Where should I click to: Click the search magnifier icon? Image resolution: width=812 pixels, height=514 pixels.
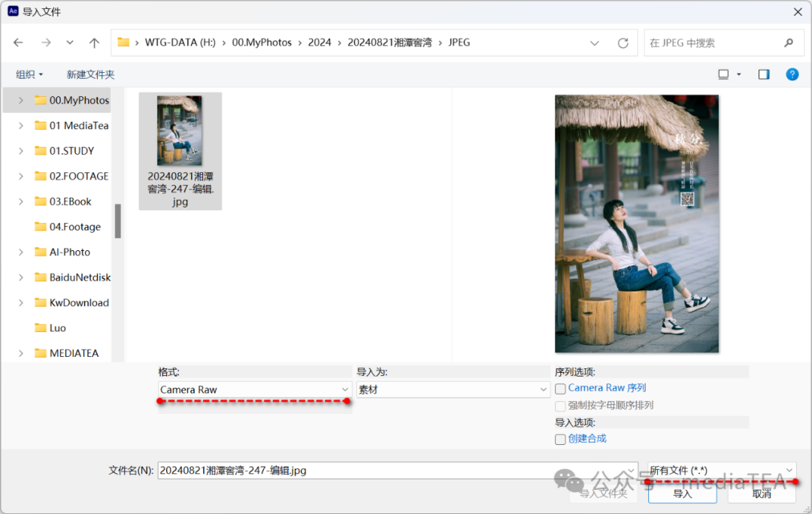789,43
